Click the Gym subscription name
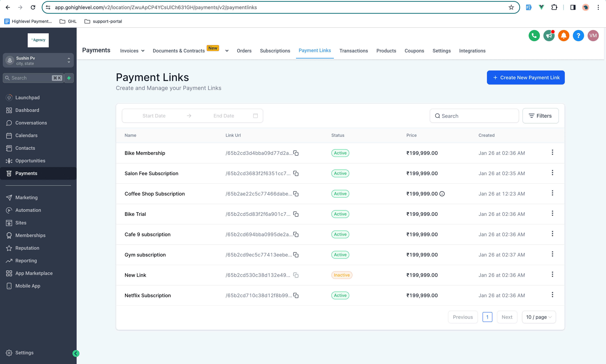The image size is (606, 364). tap(145, 255)
